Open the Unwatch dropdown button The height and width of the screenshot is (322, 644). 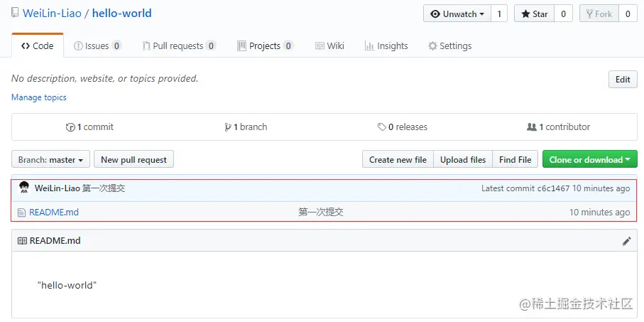click(x=457, y=14)
